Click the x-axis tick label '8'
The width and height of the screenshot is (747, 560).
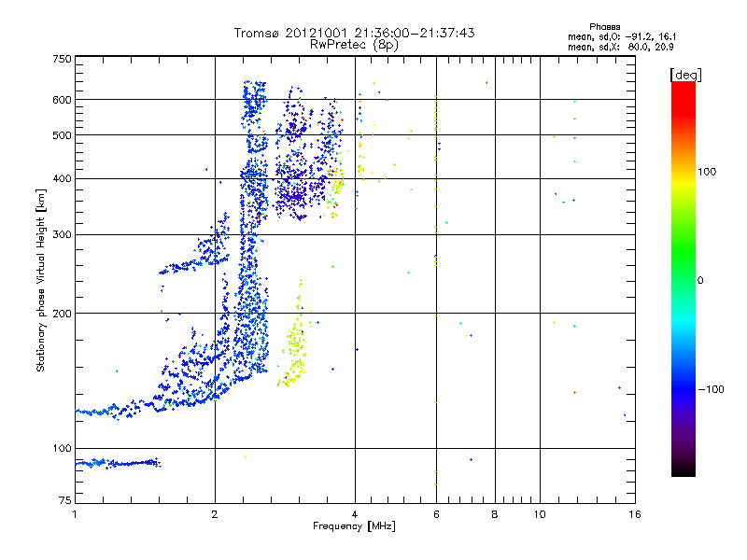click(495, 514)
